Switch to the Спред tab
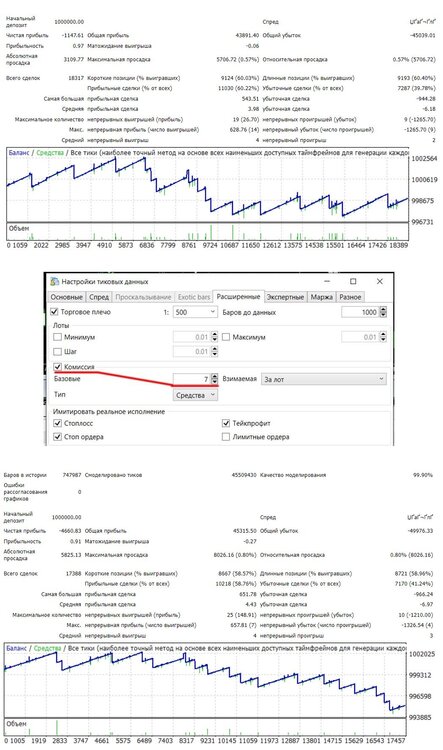 (99, 297)
